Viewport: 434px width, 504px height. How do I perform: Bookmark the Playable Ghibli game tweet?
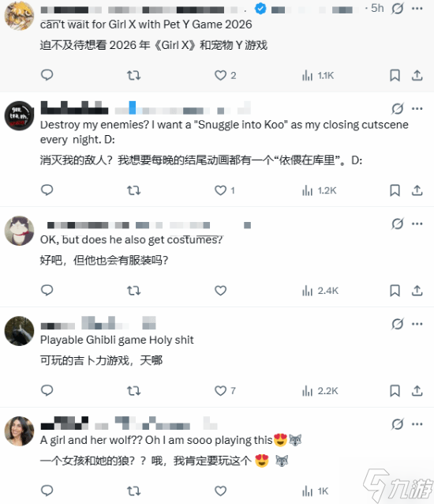click(395, 391)
